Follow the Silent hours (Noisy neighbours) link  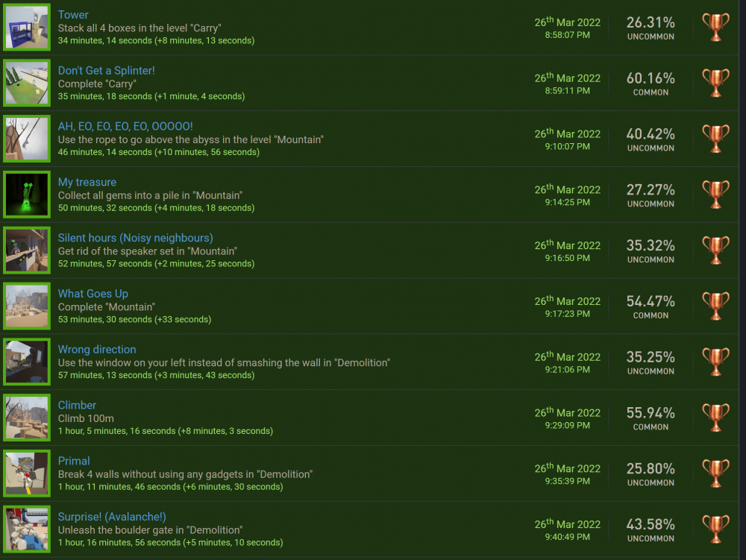pos(135,238)
